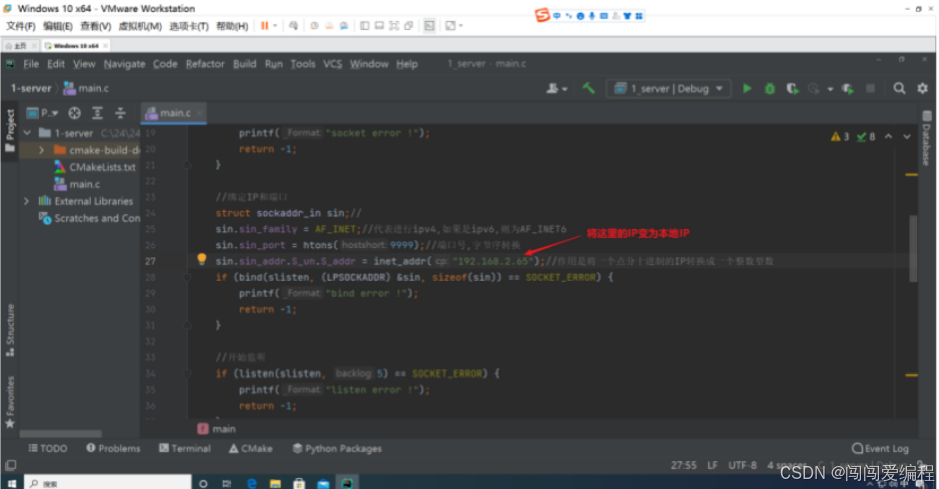The width and height of the screenshot is (939, 489).
Task: Open VMware 虚拟机(M) menu
Action: tap(140, 26)
